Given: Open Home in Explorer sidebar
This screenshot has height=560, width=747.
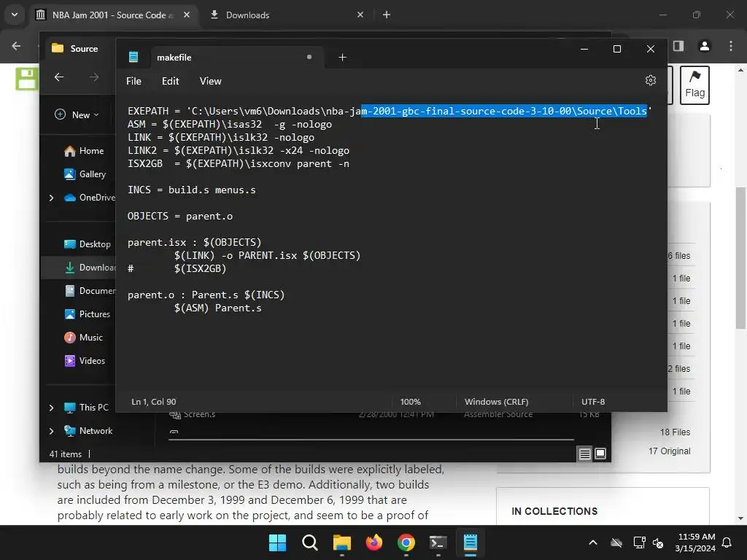Looking at the screenshot, I should [x=83, y=151].
